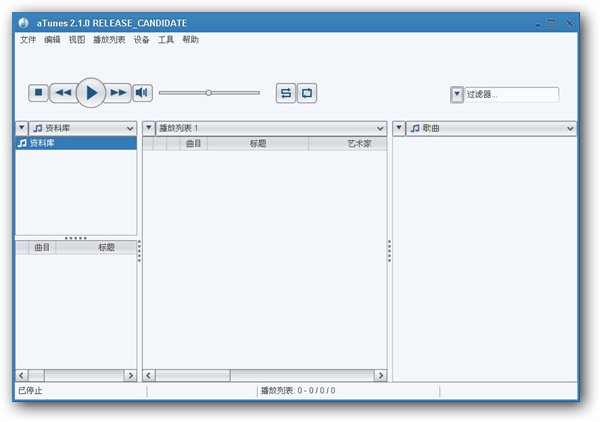Open the 帮助 menu
Screen dimensions: 600x422
(190, 39)
